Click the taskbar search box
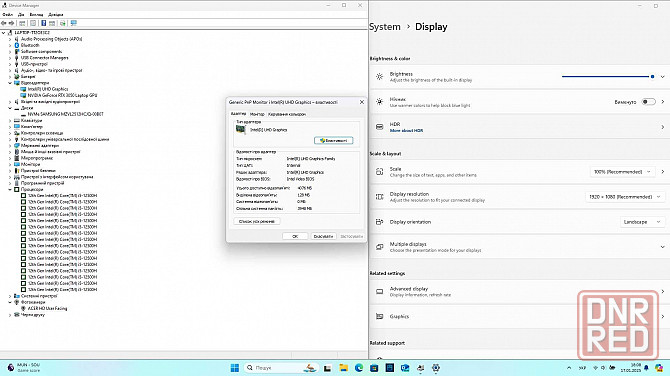Viewport: 670px width, 376px height. coord(281,368)
